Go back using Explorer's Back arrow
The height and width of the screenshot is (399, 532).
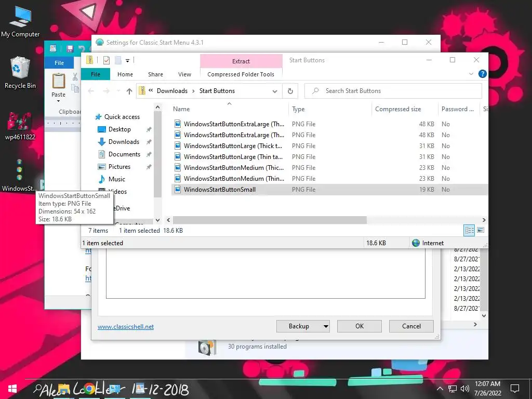click(x=91, y=91)
